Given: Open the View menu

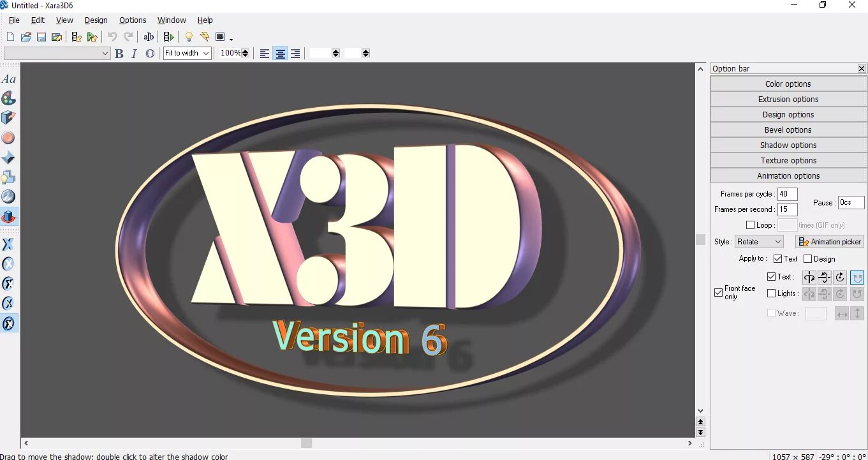Looking at the screenshot, I should point(64,20).
